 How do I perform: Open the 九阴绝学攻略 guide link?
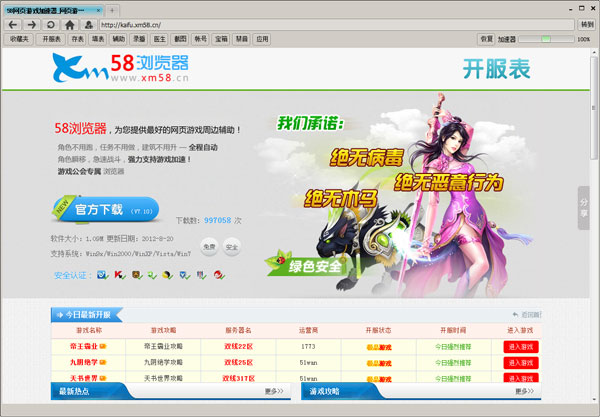(163, 362)
